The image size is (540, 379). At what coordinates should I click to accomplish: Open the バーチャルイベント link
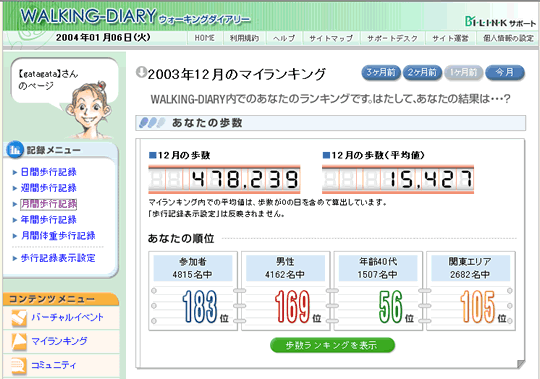pos(67,317)
